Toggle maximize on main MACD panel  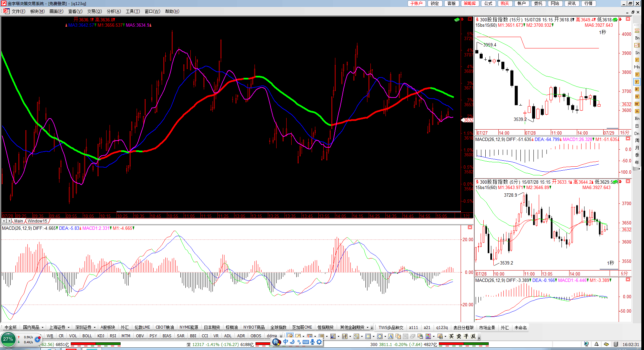[x=470, y=227]
